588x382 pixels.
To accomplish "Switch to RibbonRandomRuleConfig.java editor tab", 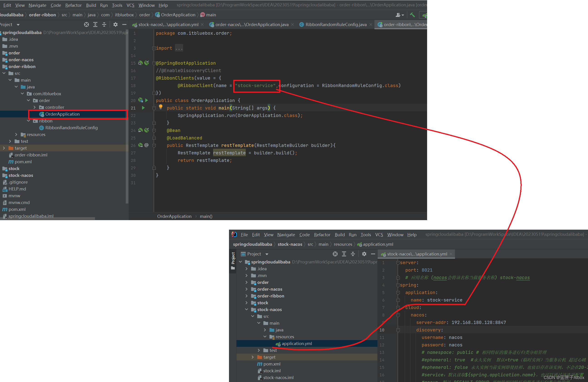I will tap(336, 24).
